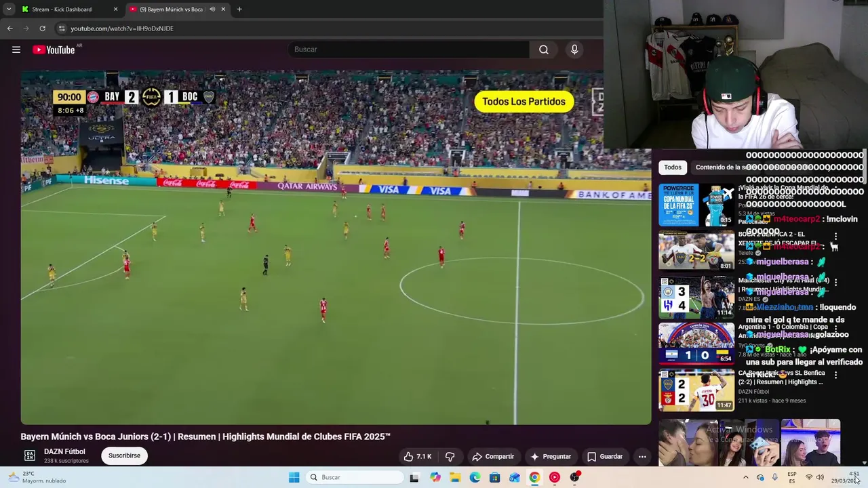Click the taskbar Buscar search box

tap(353, 477)
